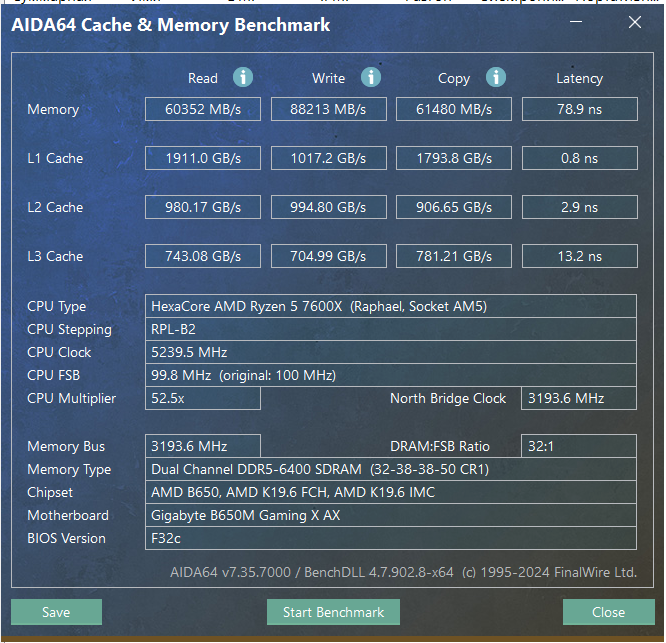The width and height of the screenshot is (666, 643).
Task: Select L3 Cache copy 781.21 GB/s
Action: point(454,256)
